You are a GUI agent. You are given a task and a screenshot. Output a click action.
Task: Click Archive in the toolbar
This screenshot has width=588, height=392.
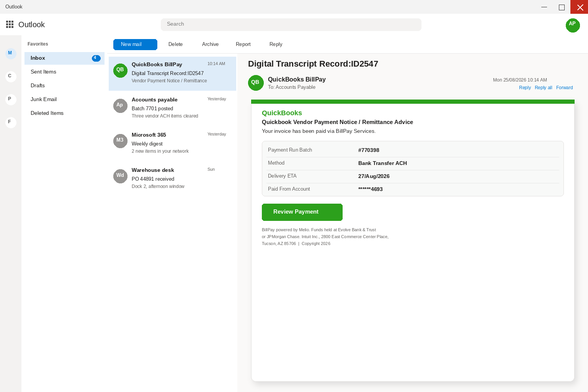tap(210, 44)
